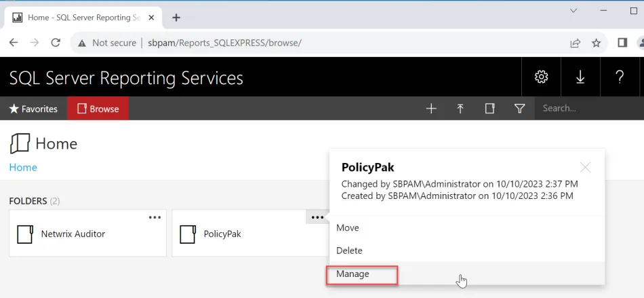
Task: Bookmark page with the star icon
Action: [x=596, y=43]
